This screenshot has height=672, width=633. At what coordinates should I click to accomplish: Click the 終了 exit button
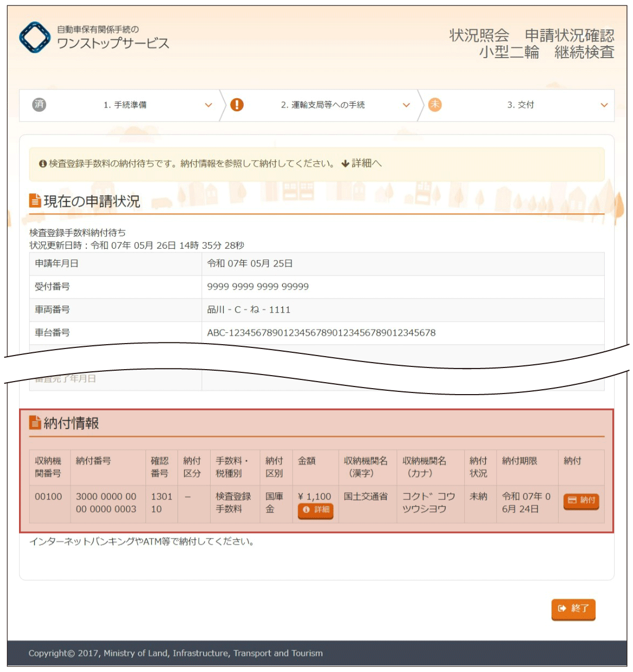573,608
